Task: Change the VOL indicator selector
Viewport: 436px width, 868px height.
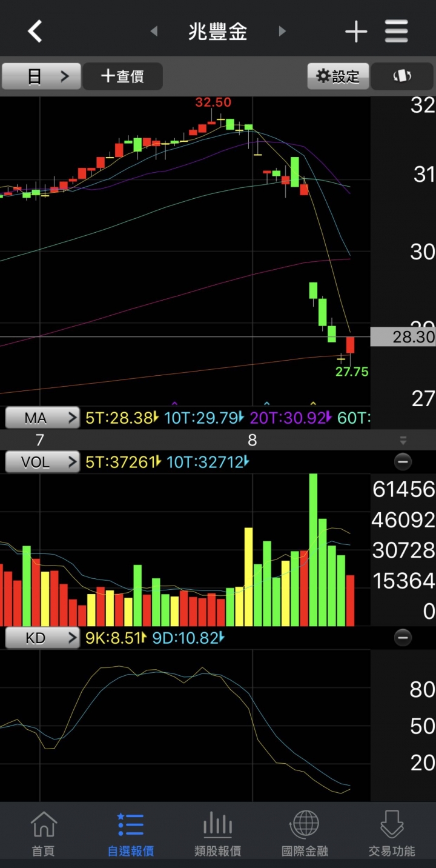Action: click(42, 462)
